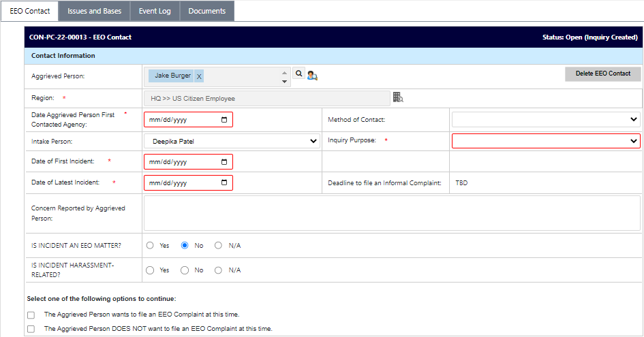This screenshot has width=644, height=337.
Task: Check 'wants to file an EEO Complaint' option
Action: (31, 315)
